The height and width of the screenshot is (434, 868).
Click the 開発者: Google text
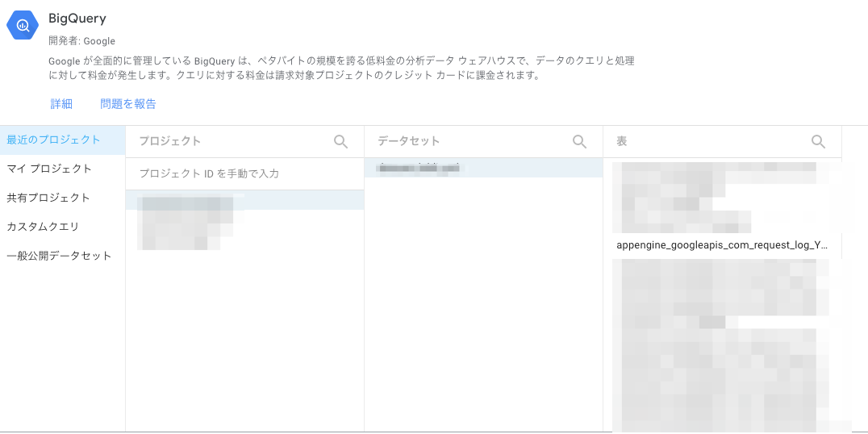[x=82, y=41]
